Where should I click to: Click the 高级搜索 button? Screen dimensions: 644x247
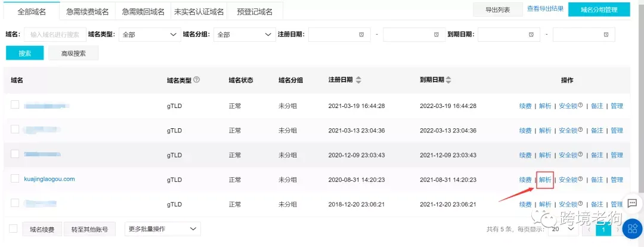pos(73,53)
